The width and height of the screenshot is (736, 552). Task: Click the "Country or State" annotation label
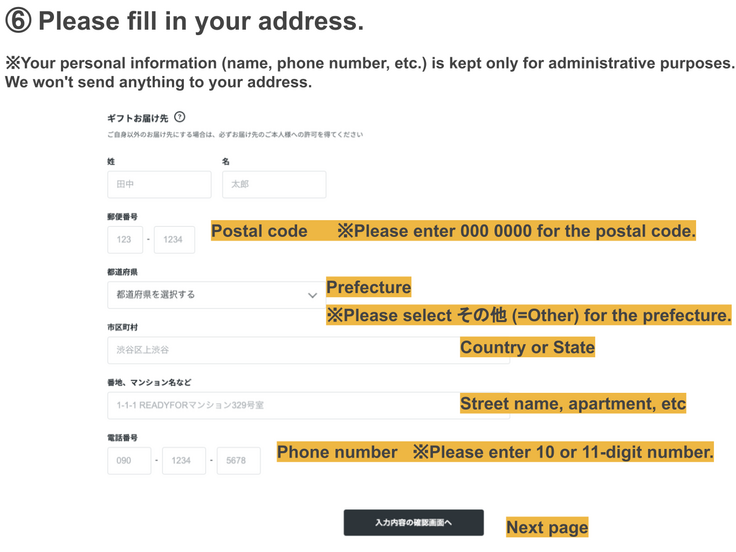[527, 348]
